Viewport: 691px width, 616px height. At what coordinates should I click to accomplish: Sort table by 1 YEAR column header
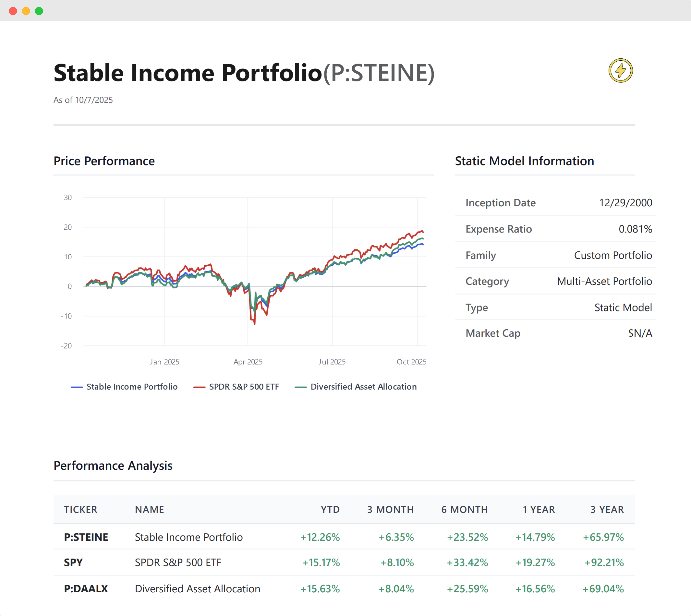pyautogui.click(x=539, y=509)
